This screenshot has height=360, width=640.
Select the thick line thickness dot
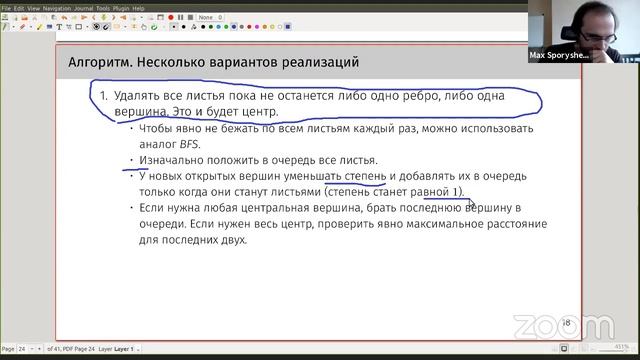tap(183, 27)
